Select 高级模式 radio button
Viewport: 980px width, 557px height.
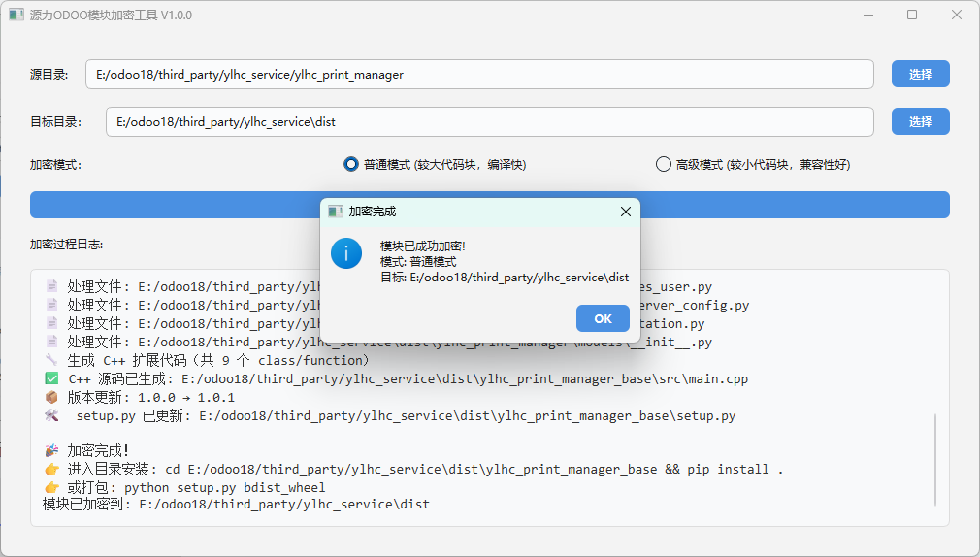tap(663, 164)
